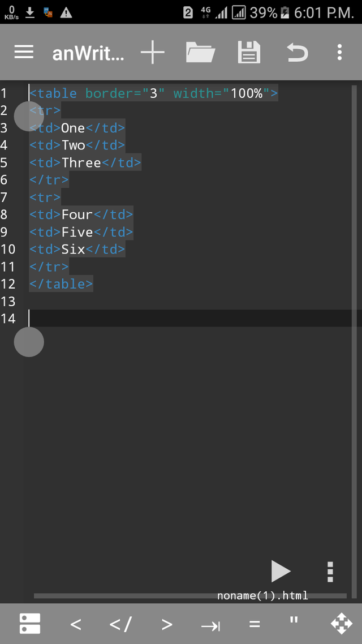Screen dimensions: 362x644
Task: Tap the anWriter app title
Action: coord(88,53)
